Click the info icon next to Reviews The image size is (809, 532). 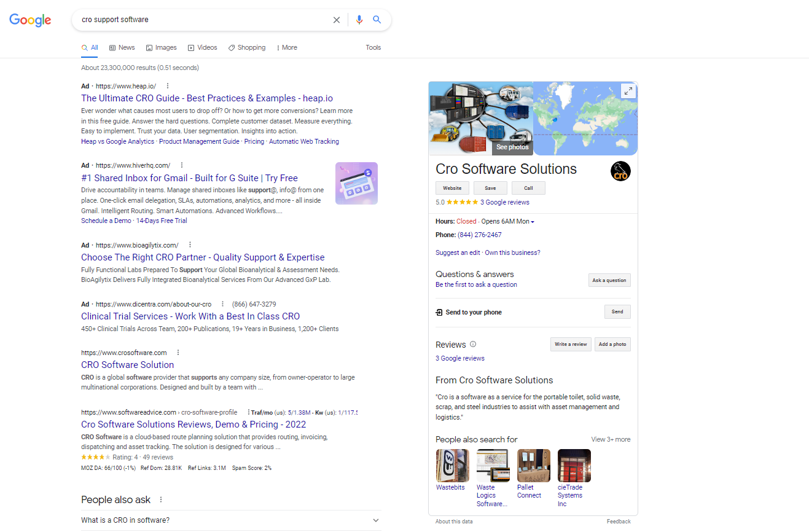point(472,344)
